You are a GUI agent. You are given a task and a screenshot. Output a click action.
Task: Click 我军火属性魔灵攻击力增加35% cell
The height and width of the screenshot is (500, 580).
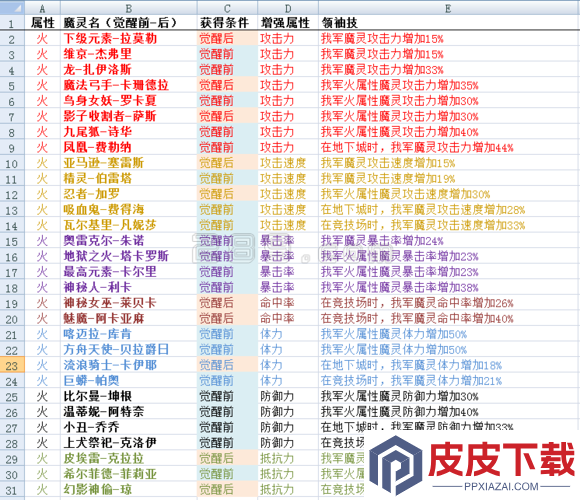[449, 85]
